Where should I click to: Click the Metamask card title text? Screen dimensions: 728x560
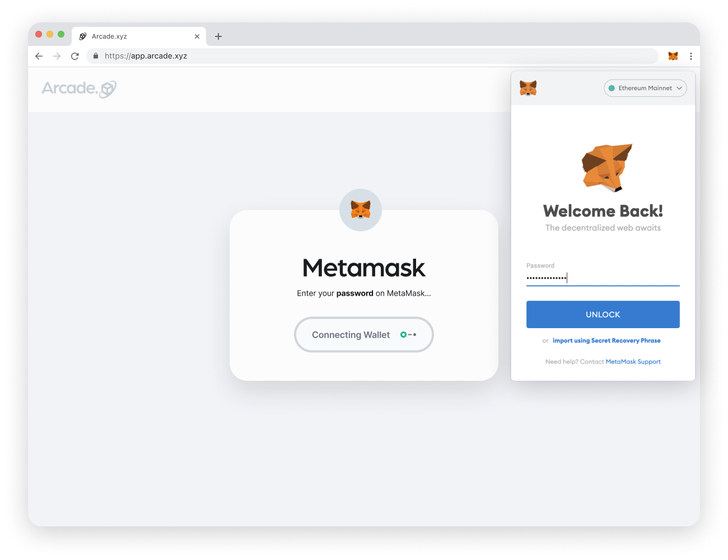pyautogui.click(x=364, y=268)
